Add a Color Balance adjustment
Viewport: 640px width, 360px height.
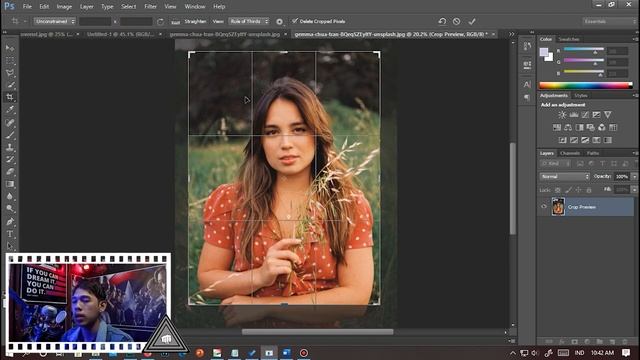[x=568, y=127]
